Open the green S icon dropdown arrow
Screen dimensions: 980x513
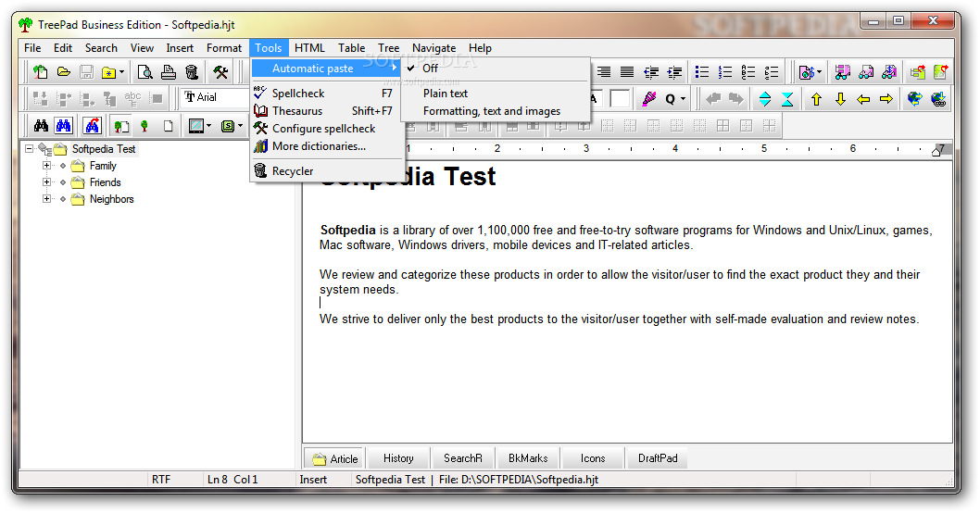coord(241,126)
